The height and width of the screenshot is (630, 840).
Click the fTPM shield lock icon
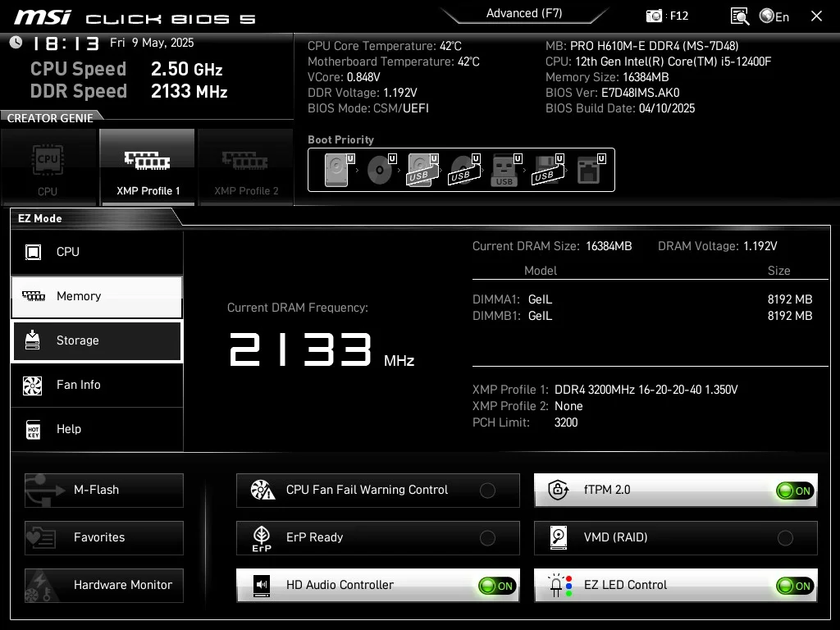pos(558,490)
